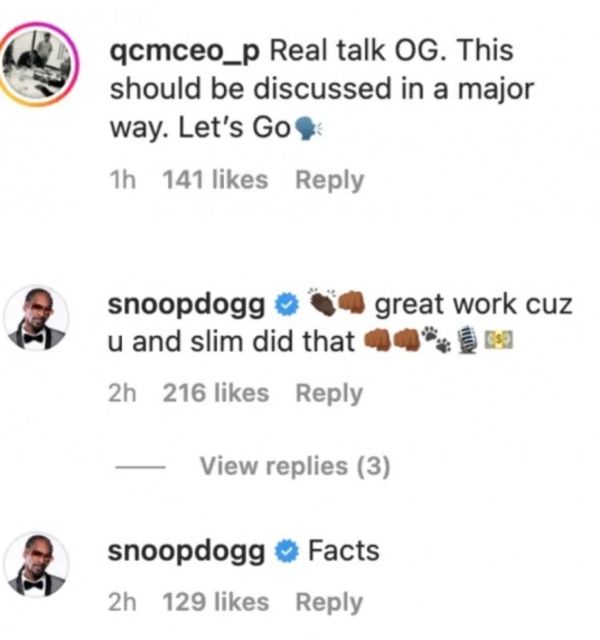Click verified badge next to 'Facts' comment
Viewport: 600px width, 640px height.
pos(287,552)
